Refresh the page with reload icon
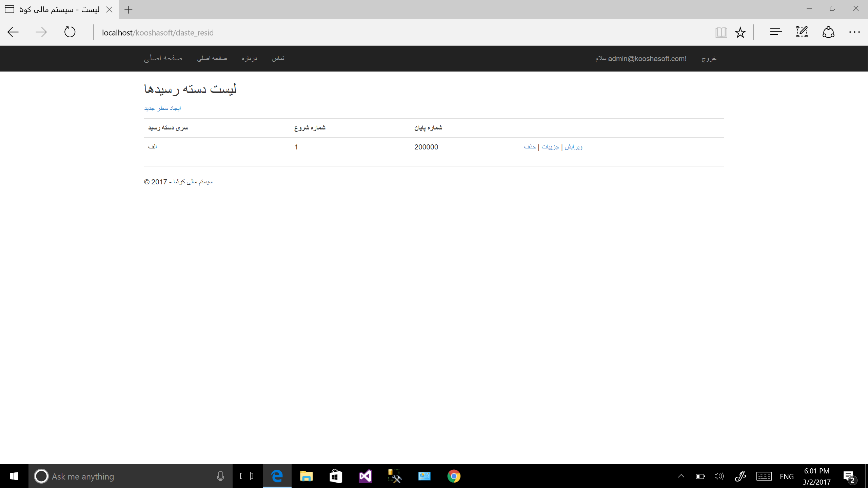Image resolution: width=868 pixels, height=488 pixels. (70, 33)
